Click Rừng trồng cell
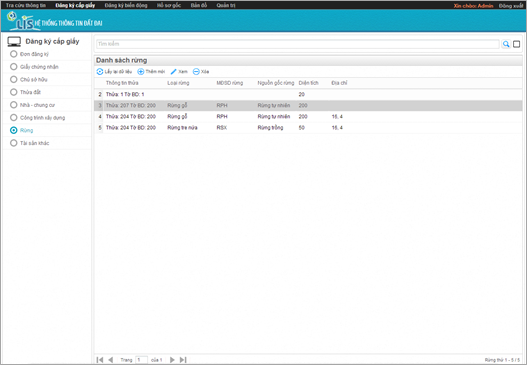Image resolution: width=527 pixels, height=365 pixels. pyautogui.click(x=270, y=128)
